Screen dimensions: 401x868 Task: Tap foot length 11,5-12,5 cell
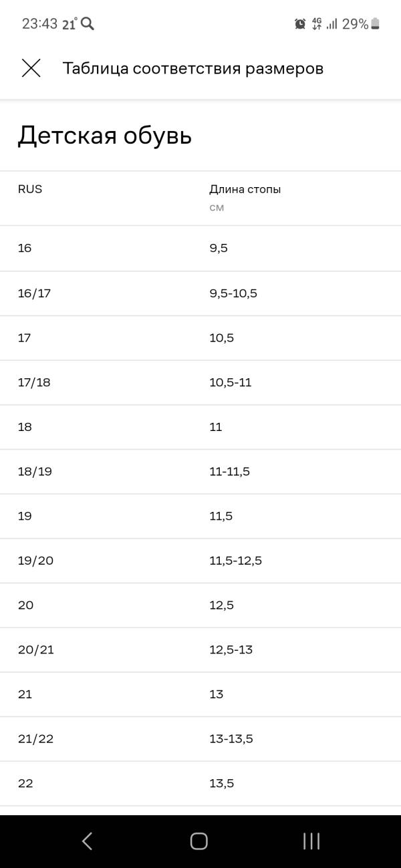click(x=236, y=561)
